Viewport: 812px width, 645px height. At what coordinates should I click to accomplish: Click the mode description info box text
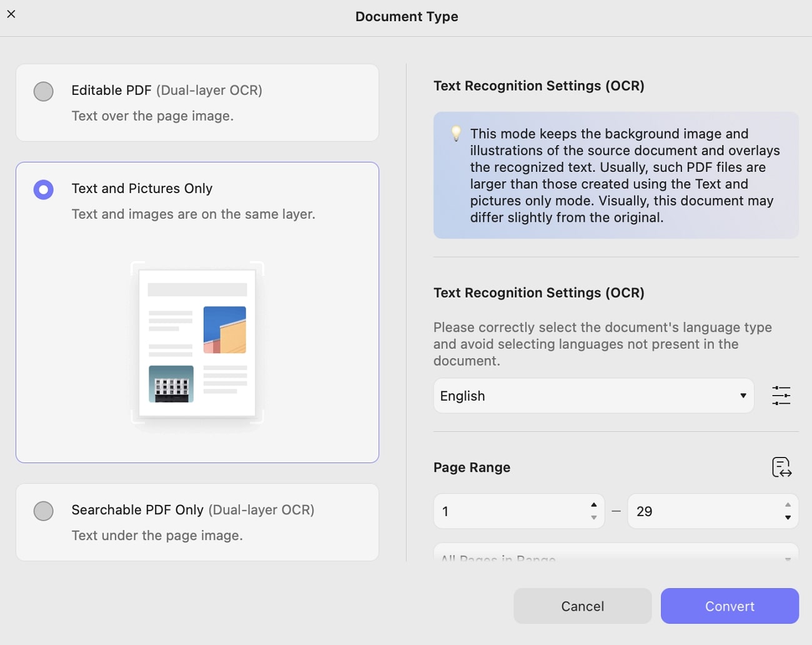(625, 176)
